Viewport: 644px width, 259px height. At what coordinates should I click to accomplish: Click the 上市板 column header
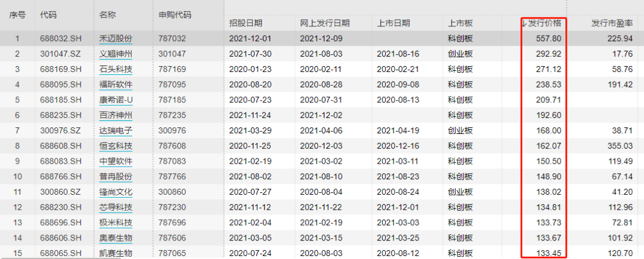(x=460, y=23)
